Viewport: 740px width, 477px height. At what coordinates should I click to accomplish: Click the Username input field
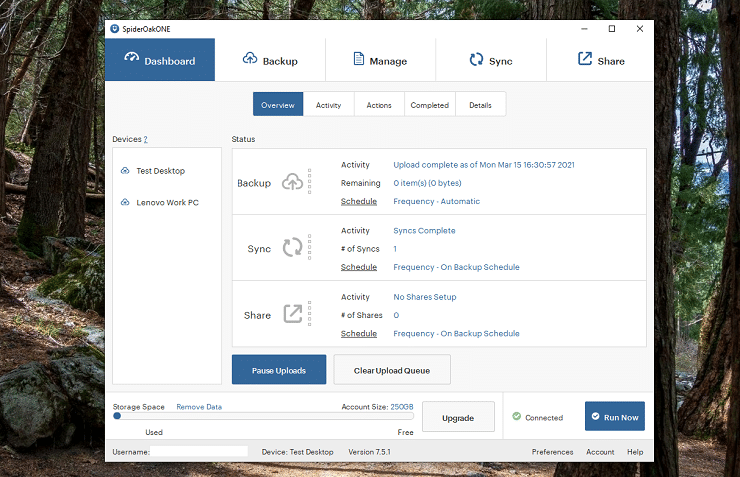coord(199,452)
